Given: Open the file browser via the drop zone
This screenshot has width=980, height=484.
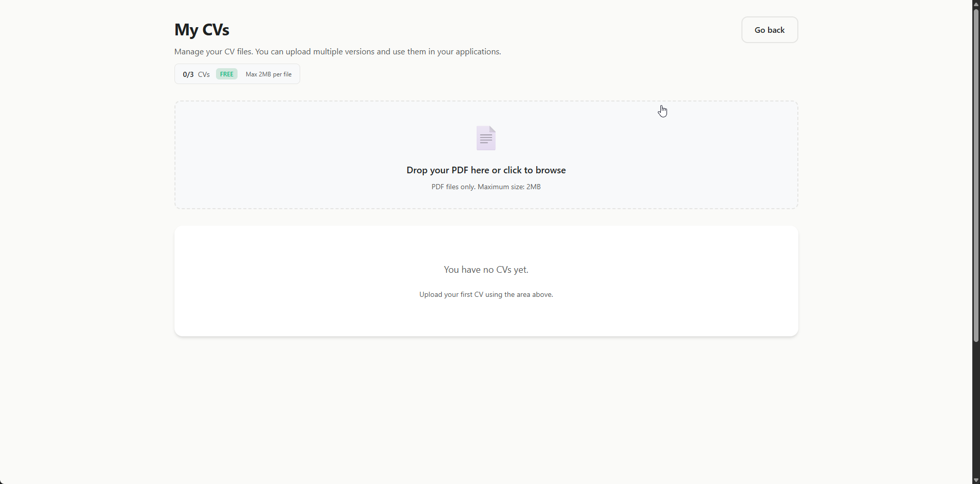Looking at the screenshot, I should point(485,155).
